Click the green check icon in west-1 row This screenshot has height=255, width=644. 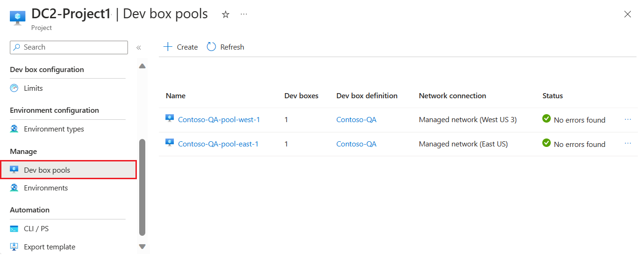click(547, 119)
